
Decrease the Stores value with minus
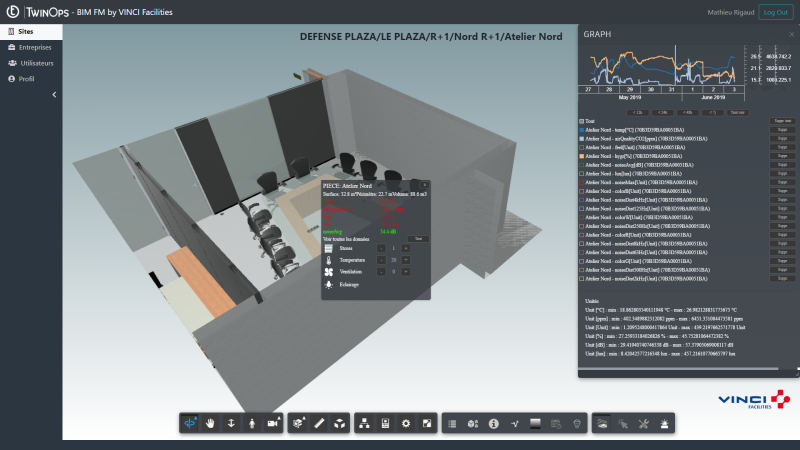point(381,248)
